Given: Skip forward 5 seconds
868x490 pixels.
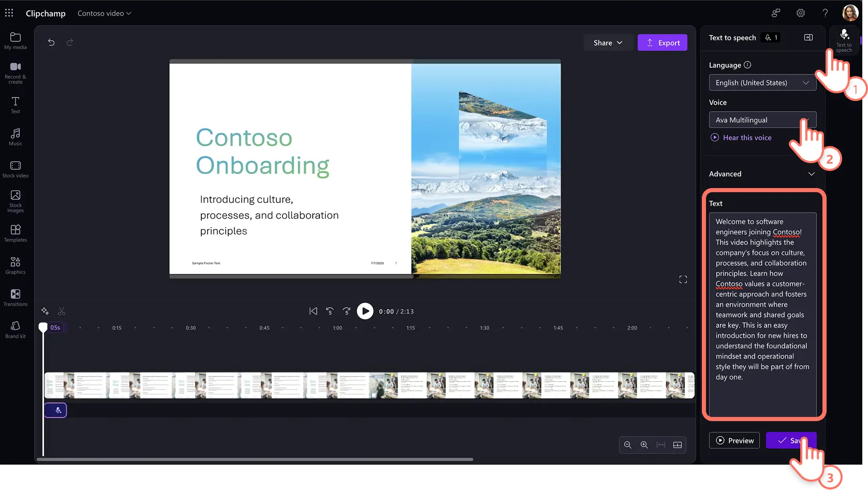Looking at the screenshot, I should click(x=346, y=311).
